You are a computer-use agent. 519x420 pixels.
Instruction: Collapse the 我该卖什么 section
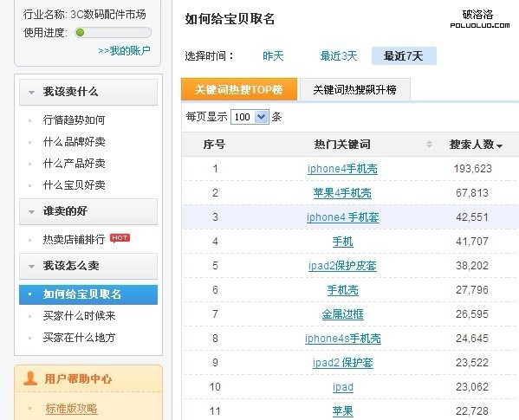tap(31, 93)
